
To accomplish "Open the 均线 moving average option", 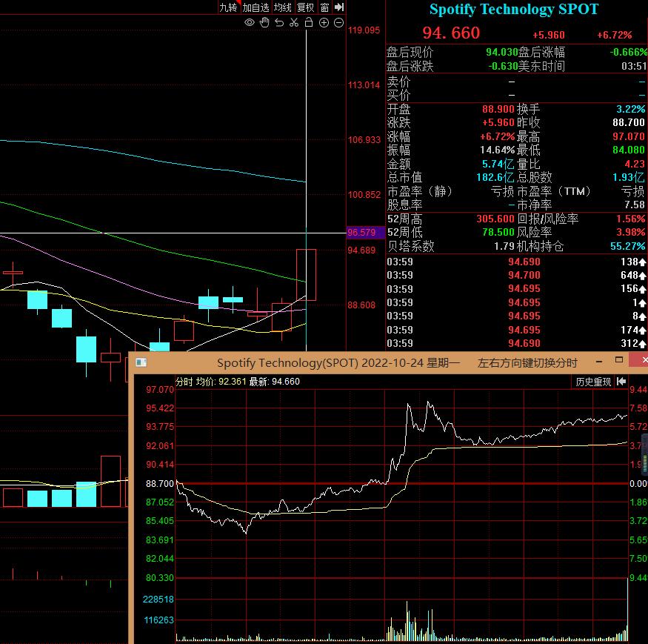I will click(283, 7).
